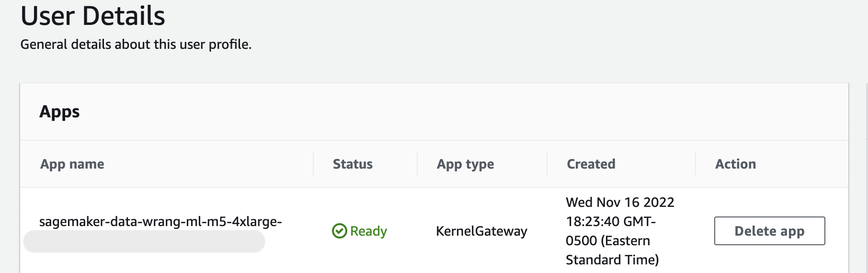Click the Delete app button
This screenshot has width=868, height=273.
769,231
